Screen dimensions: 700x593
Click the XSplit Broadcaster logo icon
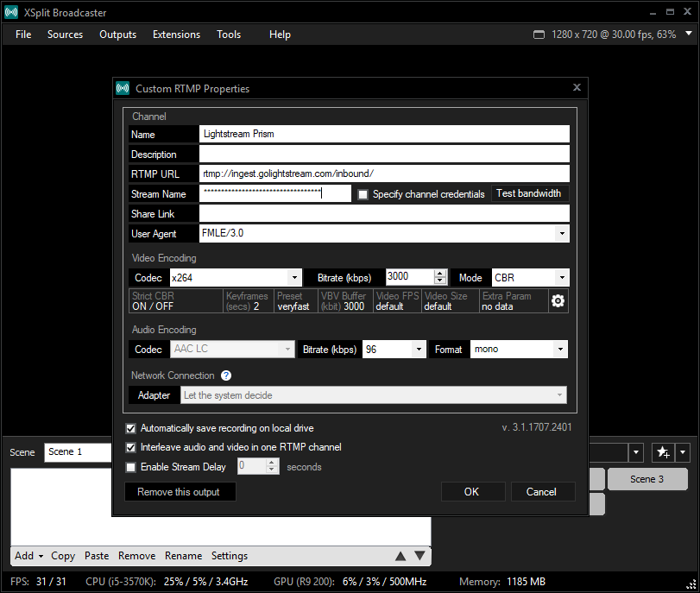[11, 12]
